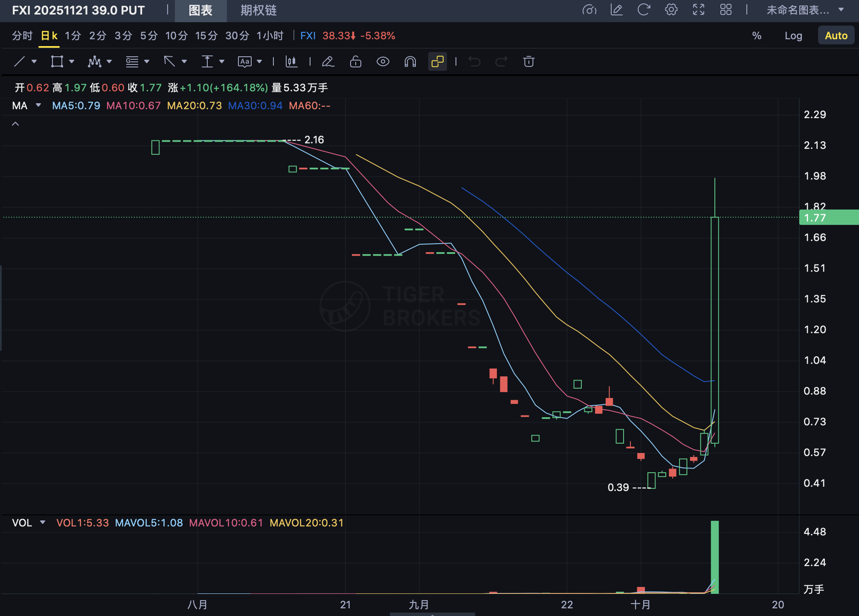Open chart settings gear icon
This screenshot has width=859, height=616.
[671, 10]
